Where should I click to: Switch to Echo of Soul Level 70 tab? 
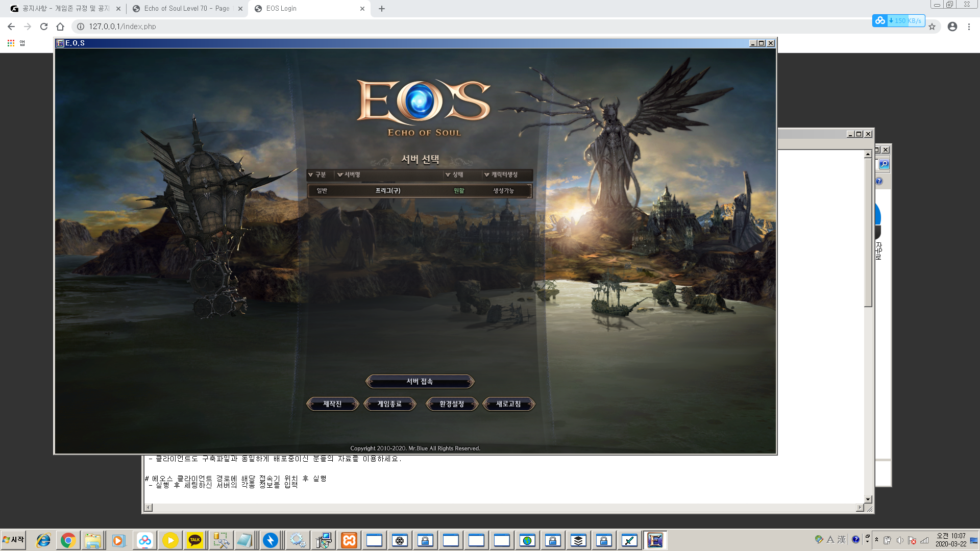tap(186, 9)
